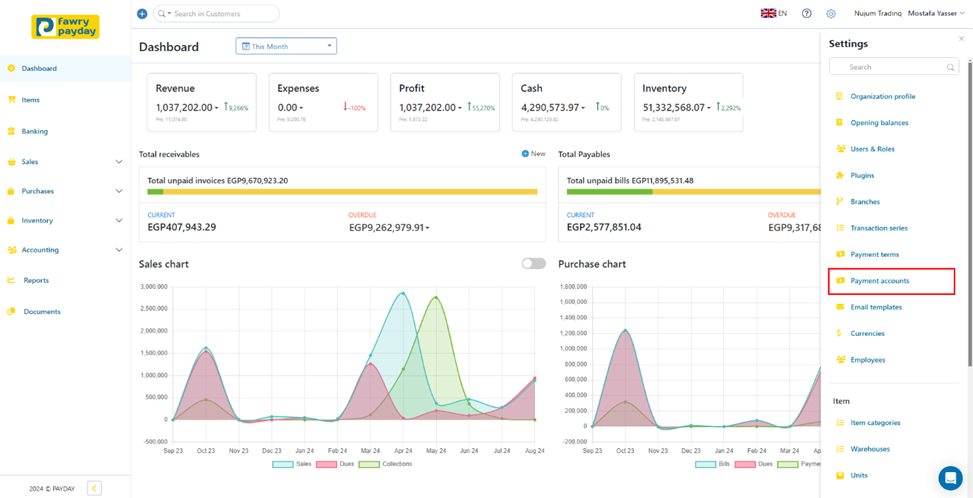Click the Fawry Payday logo
The width and height of the screenshot is (973, 498).
point(65,27)
